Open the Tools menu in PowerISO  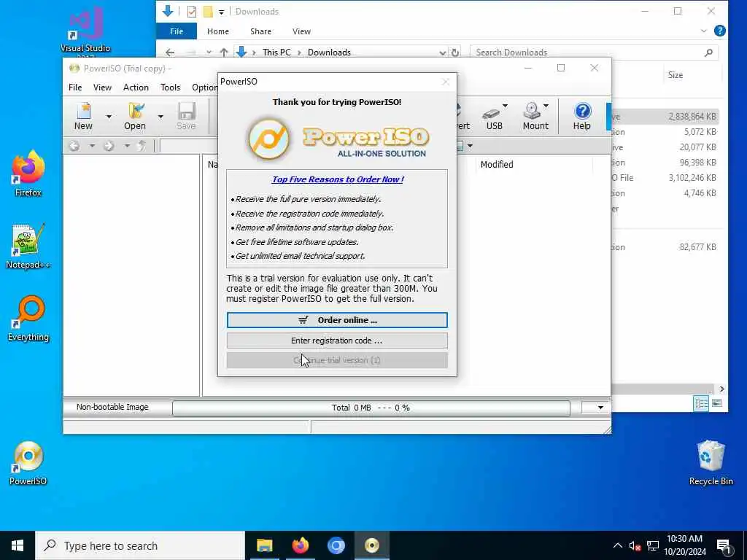(x=170, y=87)
